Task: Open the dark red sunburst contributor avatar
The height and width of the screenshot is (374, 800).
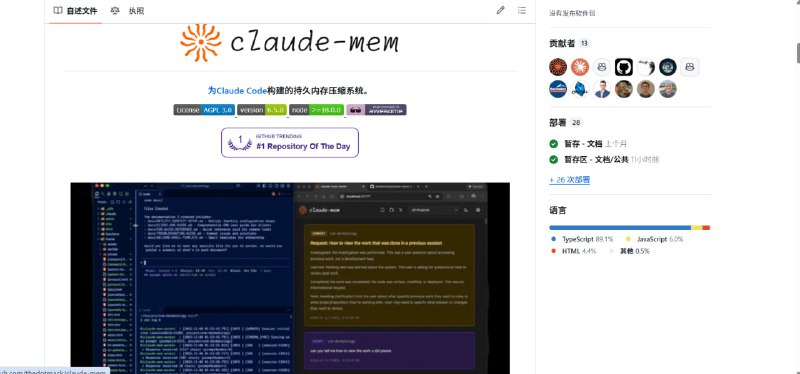Action: coord(558,67)
